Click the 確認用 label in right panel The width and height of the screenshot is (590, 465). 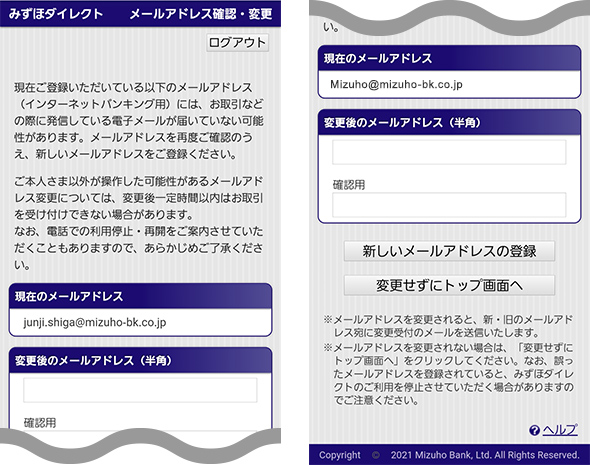[349, 185]
